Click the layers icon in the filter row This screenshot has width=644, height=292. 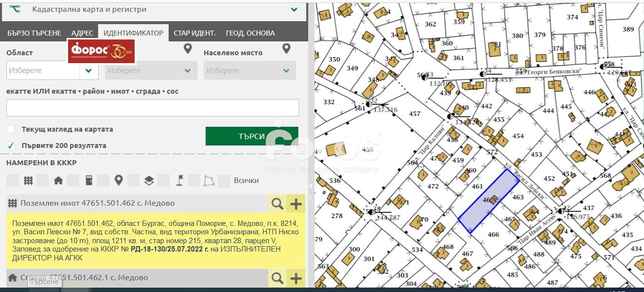click(149, 181)
